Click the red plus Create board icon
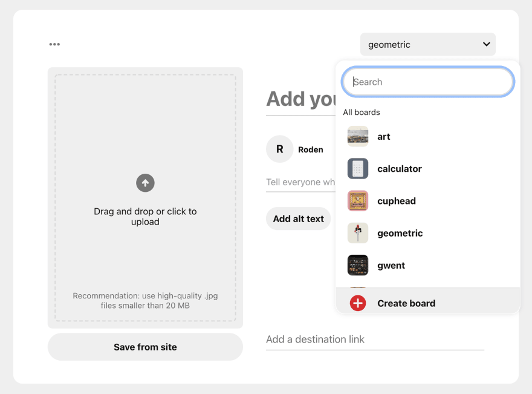The image size is (532, 394). coord(358,303)
